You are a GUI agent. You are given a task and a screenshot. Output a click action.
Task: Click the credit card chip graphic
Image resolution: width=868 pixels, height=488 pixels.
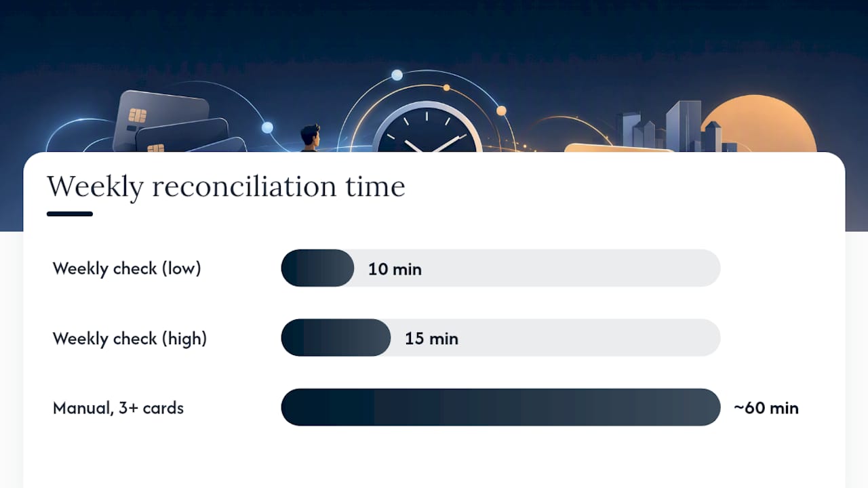[138, 115]
